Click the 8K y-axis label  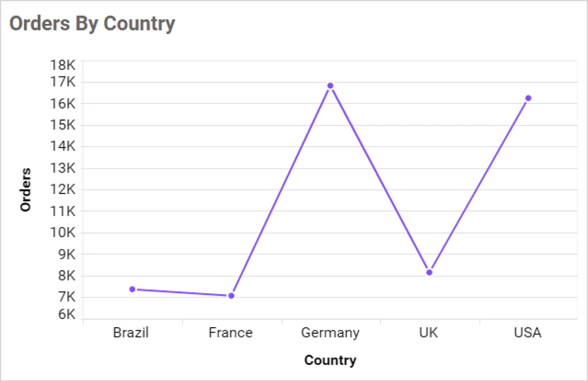[66, 275]
